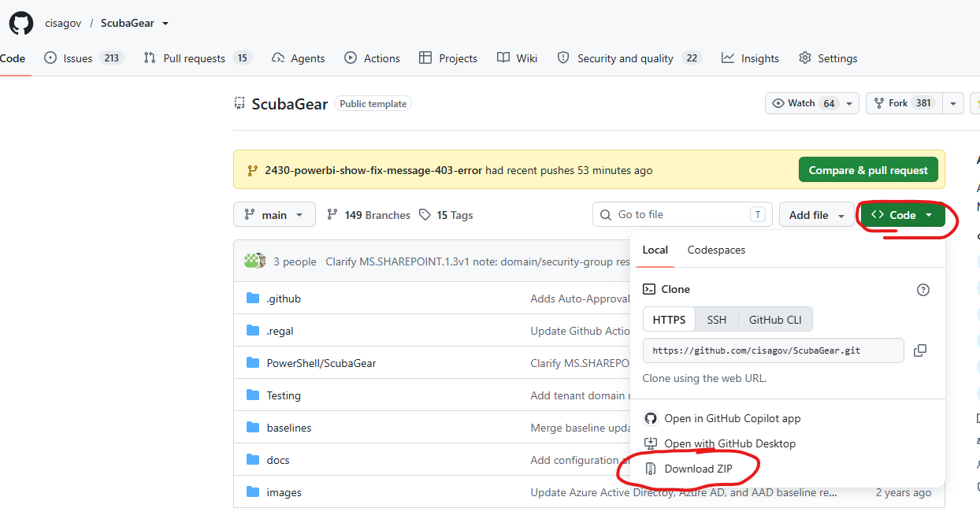Image resolution: width=980 pixels, height=508 pixels.
Task: Open the main branch selector dropdown
Action: point(274,214)
